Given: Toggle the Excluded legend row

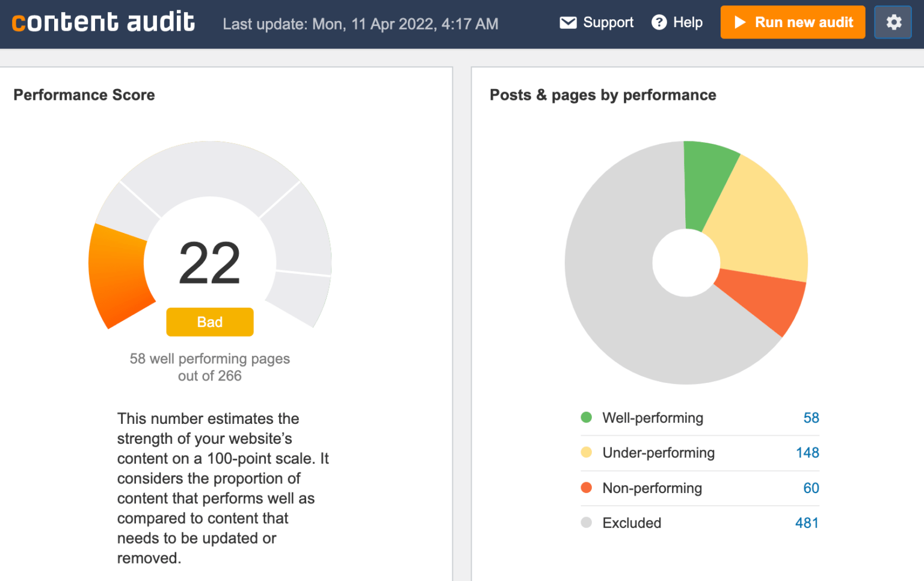Looking at the screenshot, I should (x=632, y=523).
